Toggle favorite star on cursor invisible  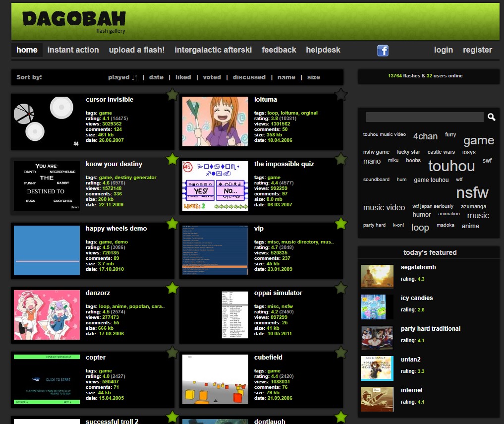click(172, 94)
